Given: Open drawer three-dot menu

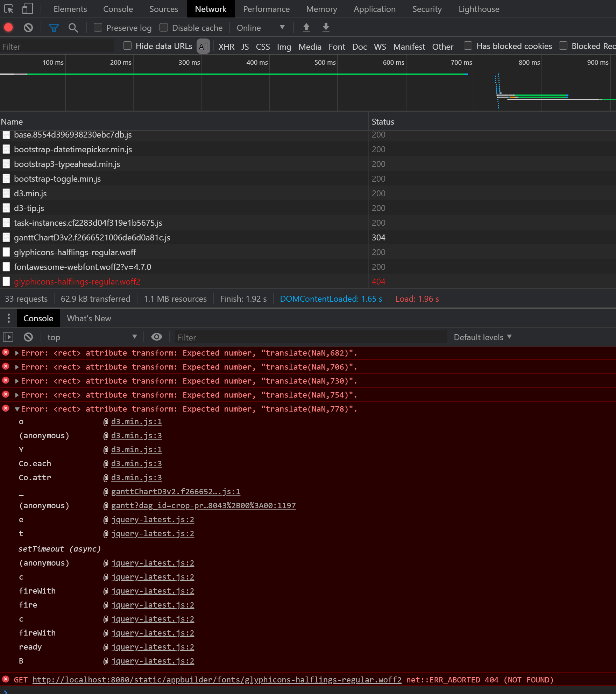Looking at the screenshot, I should (9, 318).
